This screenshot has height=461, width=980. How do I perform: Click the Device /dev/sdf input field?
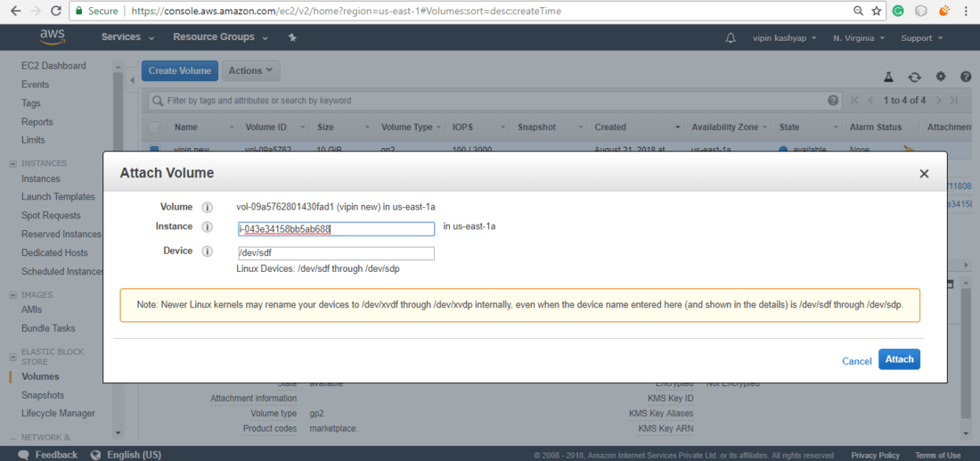click(336, 253)
